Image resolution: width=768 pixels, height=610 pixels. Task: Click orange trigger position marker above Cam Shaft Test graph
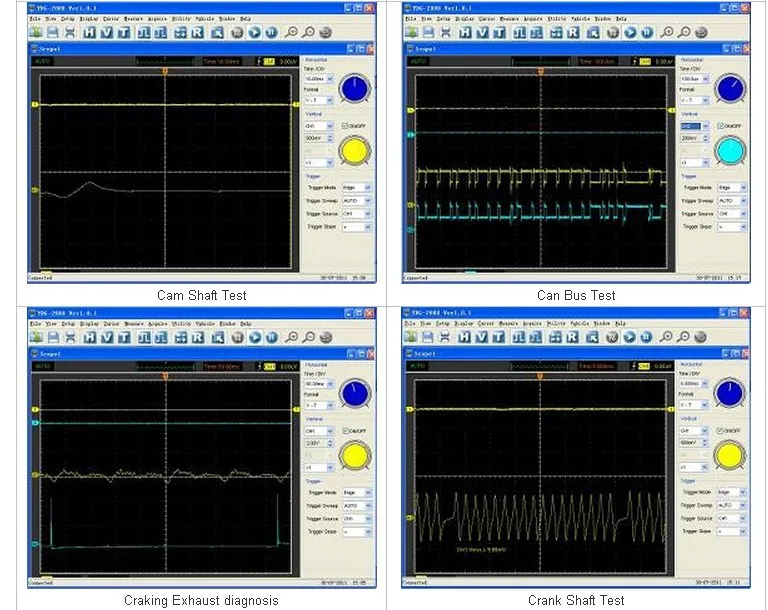[x=165, y=72]
